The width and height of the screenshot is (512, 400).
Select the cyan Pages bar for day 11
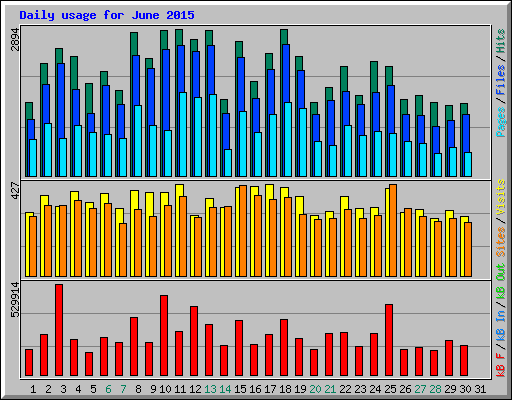183,134
